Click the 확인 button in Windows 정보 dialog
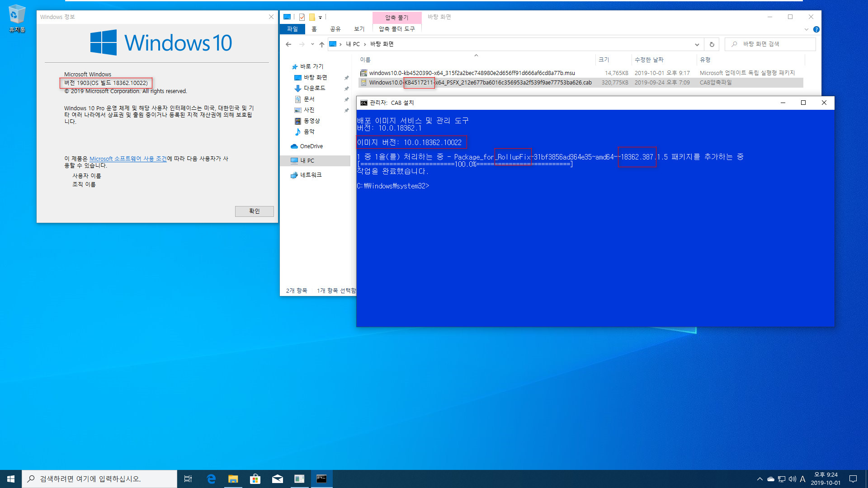 tap(254, 211)
